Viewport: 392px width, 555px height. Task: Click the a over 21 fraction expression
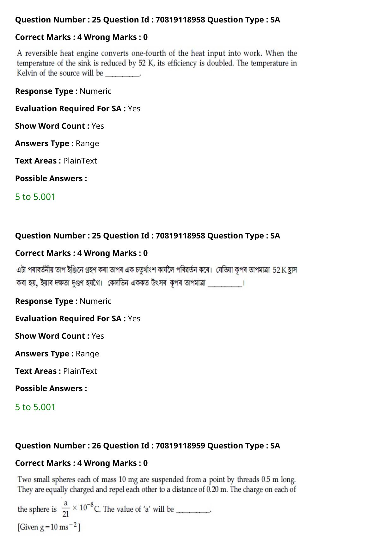(66, 509)
